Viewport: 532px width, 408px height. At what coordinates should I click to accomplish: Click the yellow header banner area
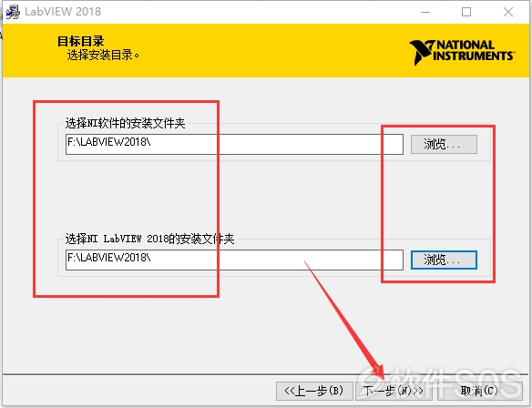(266, 50)
